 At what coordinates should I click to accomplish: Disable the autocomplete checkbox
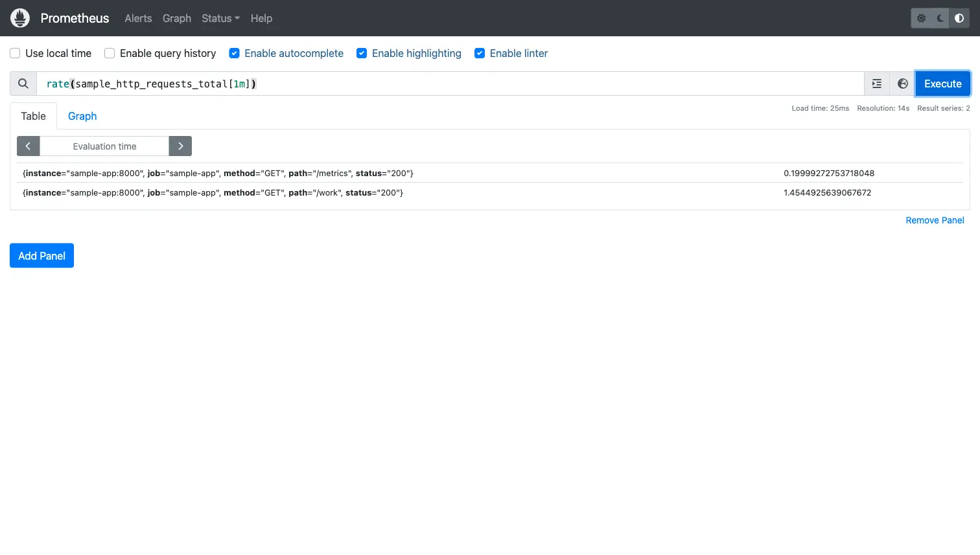tap(235, 53)
